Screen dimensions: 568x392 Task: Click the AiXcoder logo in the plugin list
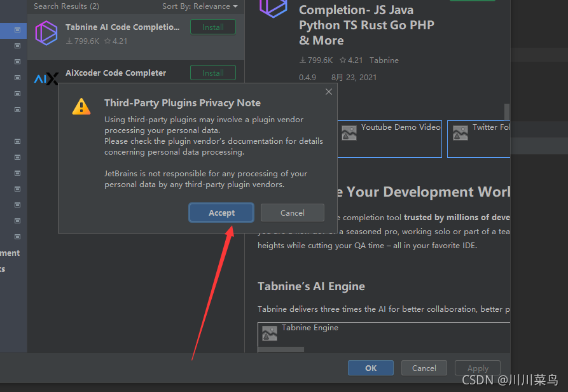point(46,78)
